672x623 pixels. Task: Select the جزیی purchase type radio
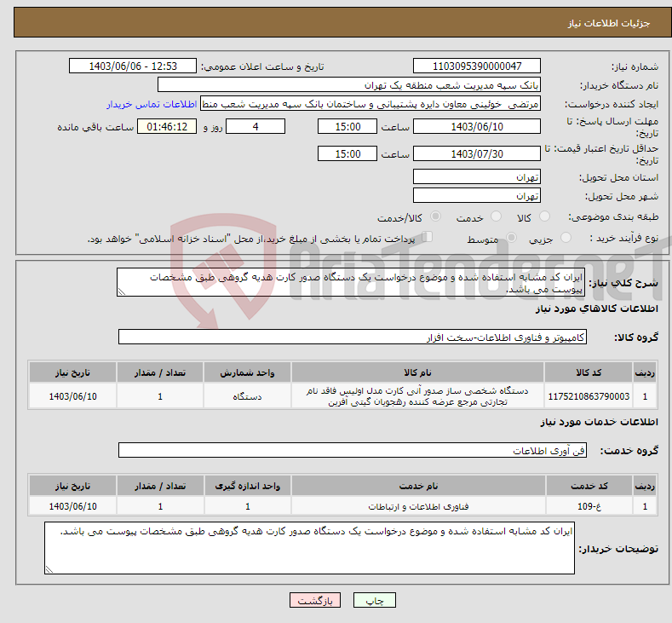pyautogui.click(x=566, y=238)
